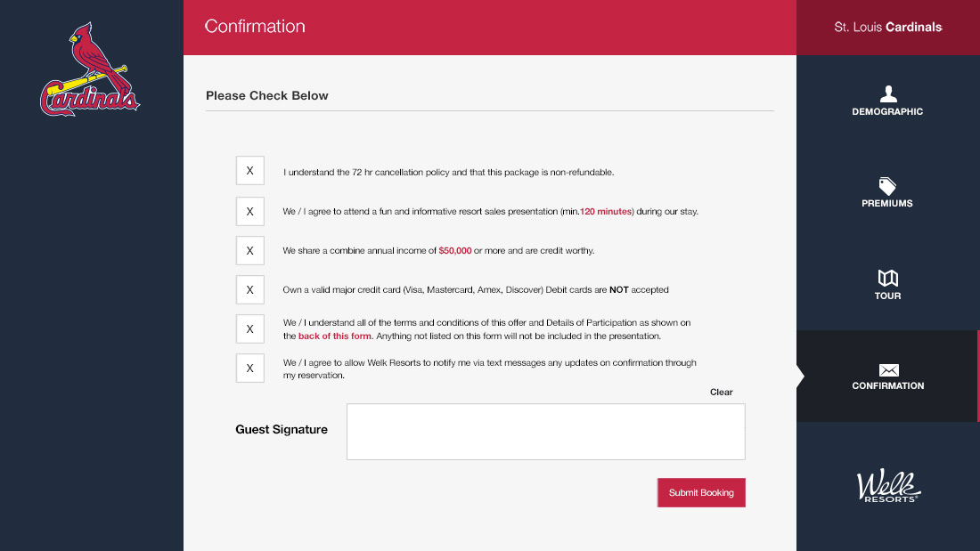Toggle the combined annual income checkbox
The image size is (980, 551).
pyautogui.click(x=250, y=250)
